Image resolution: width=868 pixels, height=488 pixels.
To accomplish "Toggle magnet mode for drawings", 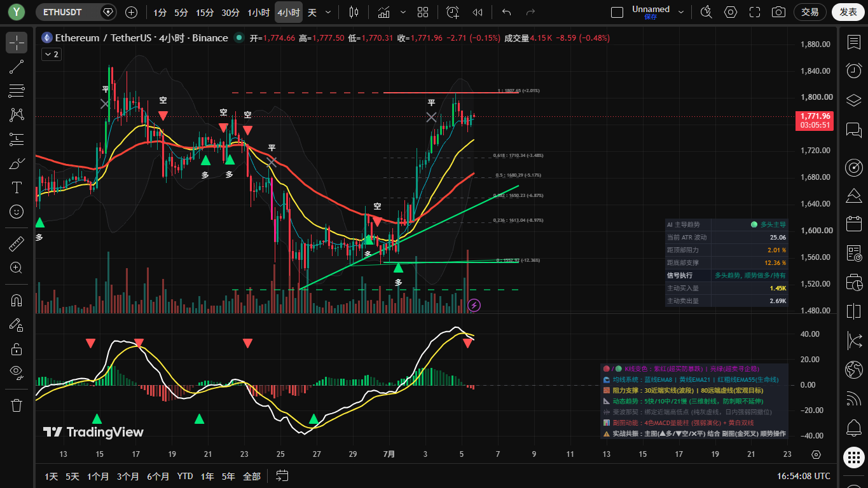I will 17,301.
